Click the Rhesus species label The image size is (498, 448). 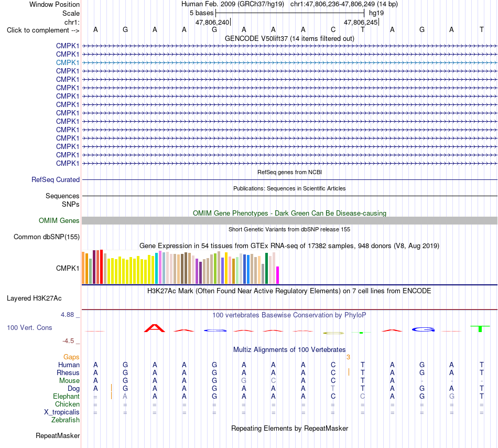coord(68,372)
